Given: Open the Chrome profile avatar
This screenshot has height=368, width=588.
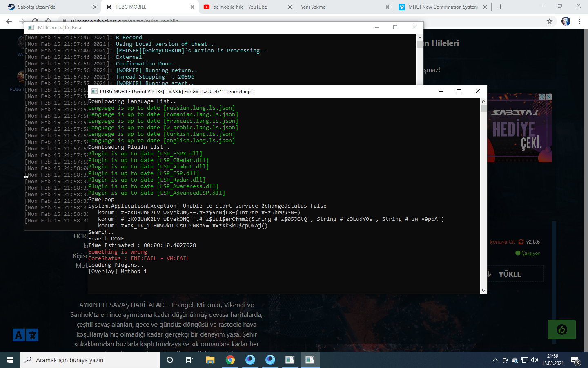Looking at the screenshot, I should click(566, 21).
